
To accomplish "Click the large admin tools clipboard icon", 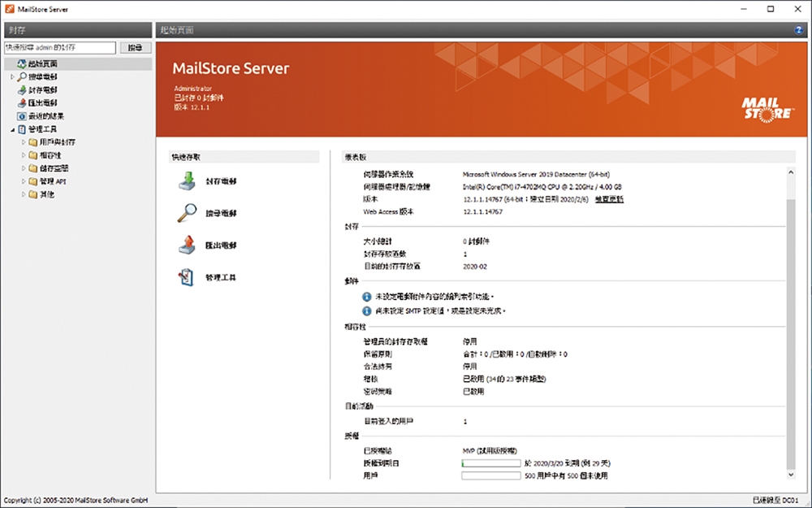I will pos(186,277).
